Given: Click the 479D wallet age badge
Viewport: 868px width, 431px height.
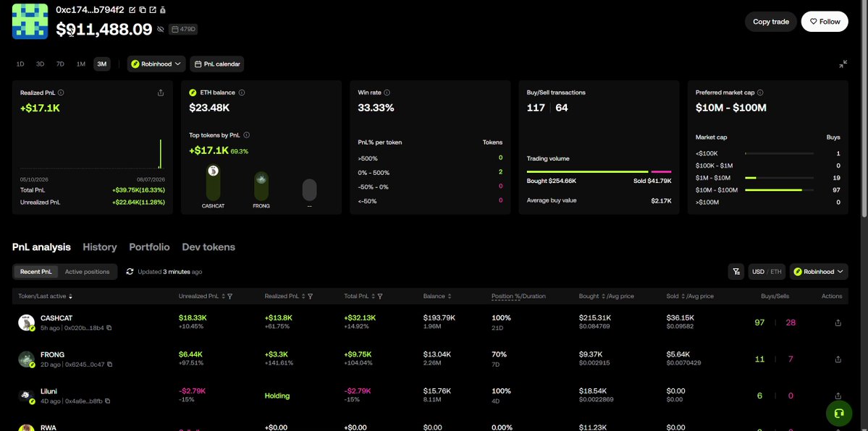Looking at the screenshot, I should click(x=183, y=30).
